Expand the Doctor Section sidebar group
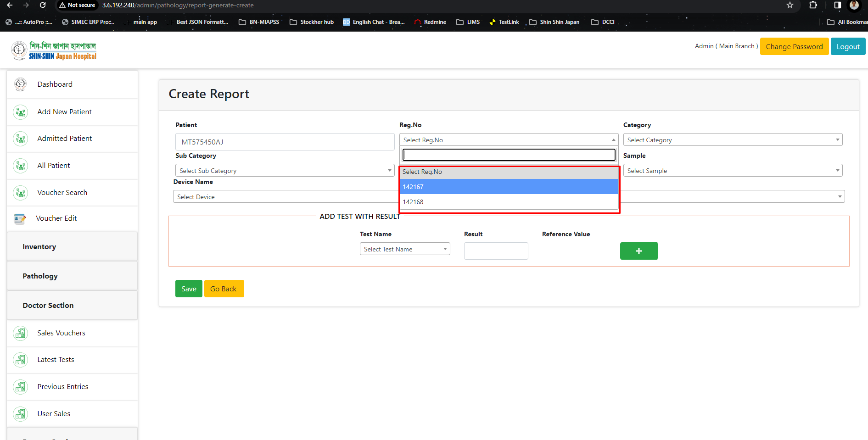Image resolution: width=868 pixels, height=440 pixels. [x=72, y=306]
